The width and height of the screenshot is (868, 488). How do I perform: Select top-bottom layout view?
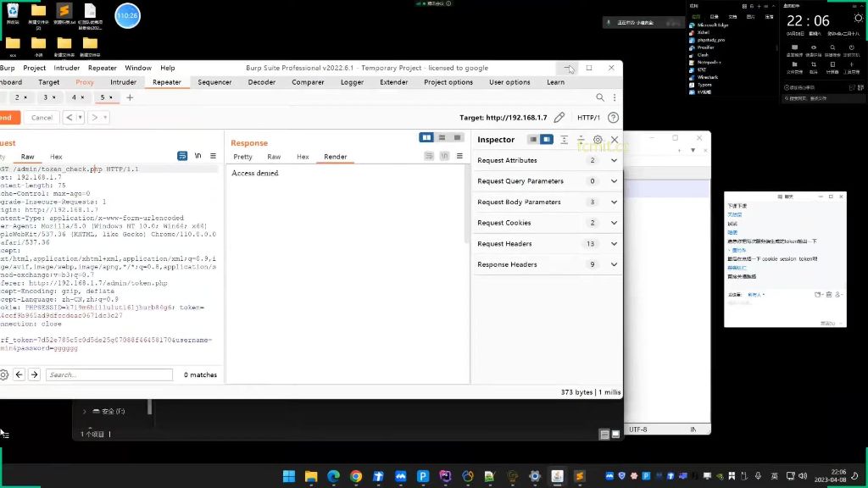click(442, 137)
